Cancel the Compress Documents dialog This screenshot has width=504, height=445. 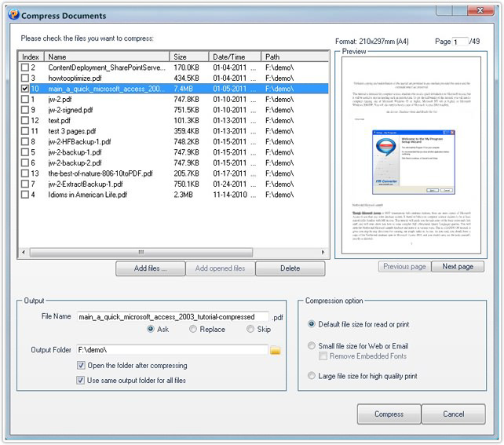tap(453, 414)
